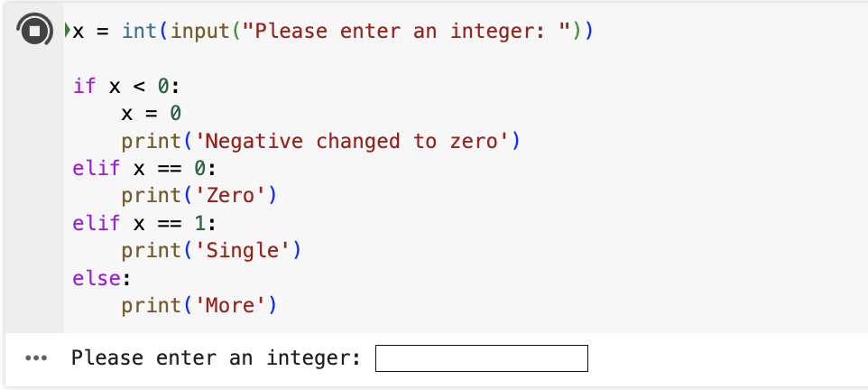The height and width of the screenshot is (390, 868).
Task: Stop the running cell execution
Action: (x=34, y=30)
